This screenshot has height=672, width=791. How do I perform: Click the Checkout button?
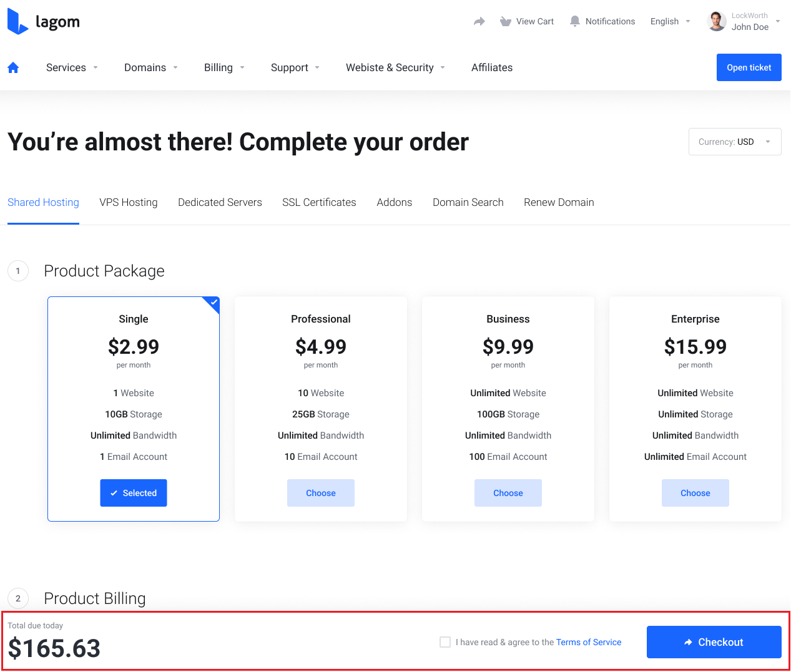coord(714,642)
